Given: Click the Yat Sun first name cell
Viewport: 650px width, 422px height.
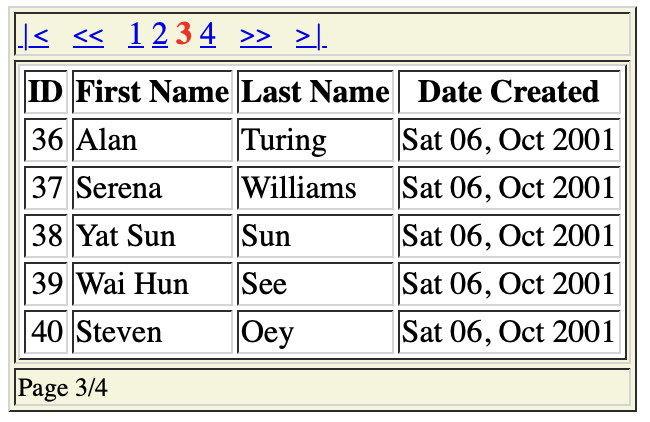Looking at the screenshot, I should [152, 236].
